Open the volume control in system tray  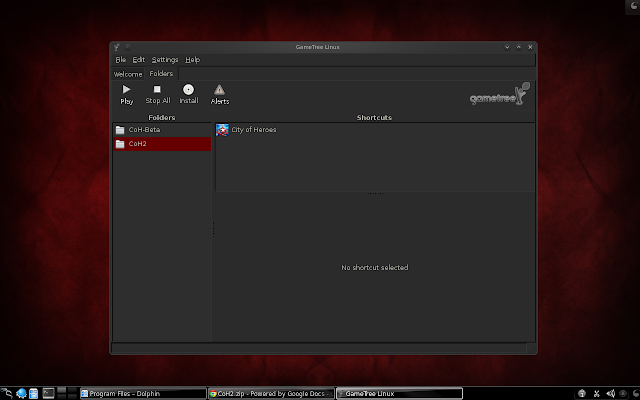coord(611,393)
